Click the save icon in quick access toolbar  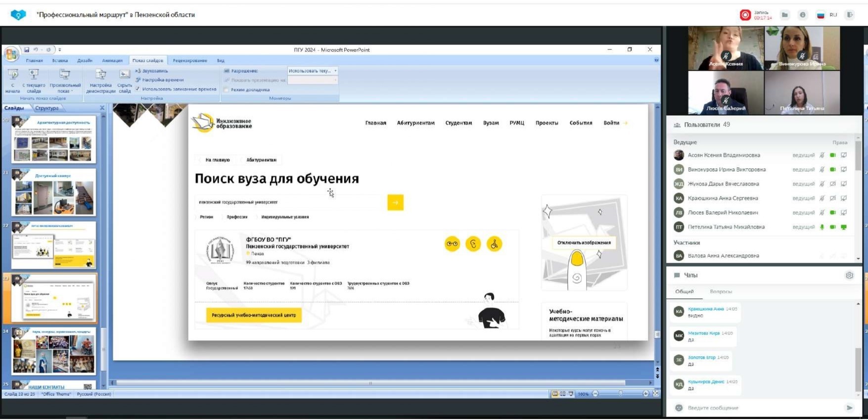[27, 50]
